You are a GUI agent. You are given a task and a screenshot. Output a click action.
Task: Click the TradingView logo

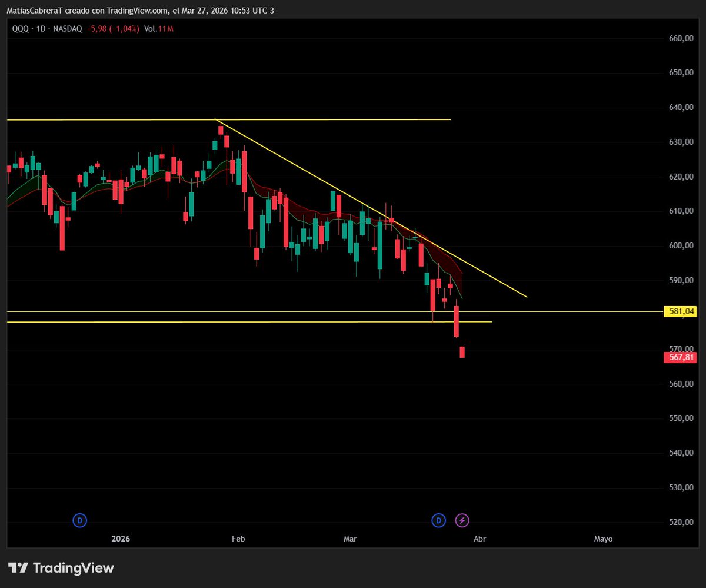(61, 568)
